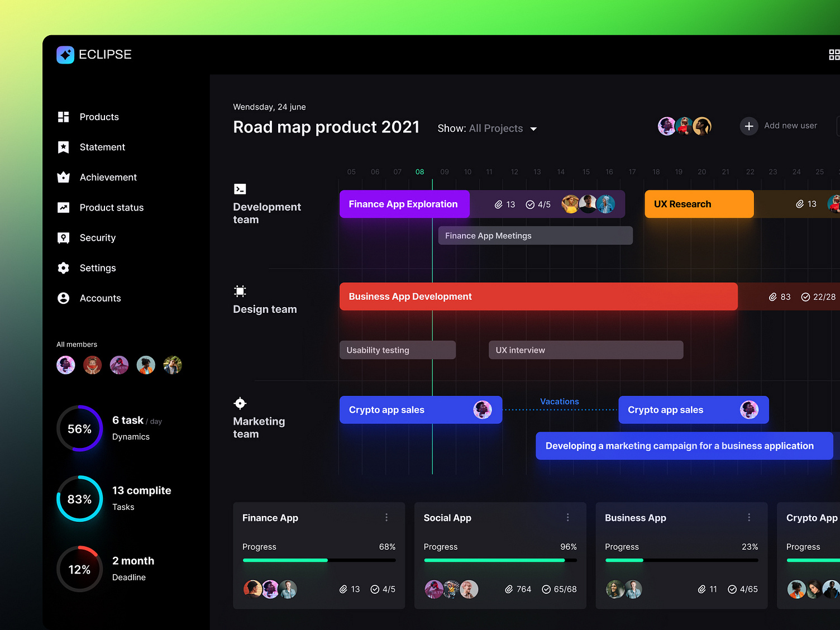
Task: Select the Products grid icon in sidebar
Action: click(x=64, y=117)
